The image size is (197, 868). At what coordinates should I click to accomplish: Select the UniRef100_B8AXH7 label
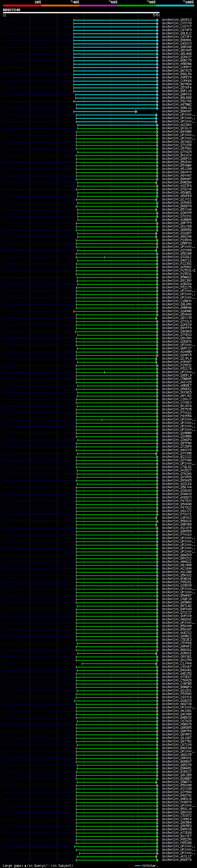pos(176,111)
